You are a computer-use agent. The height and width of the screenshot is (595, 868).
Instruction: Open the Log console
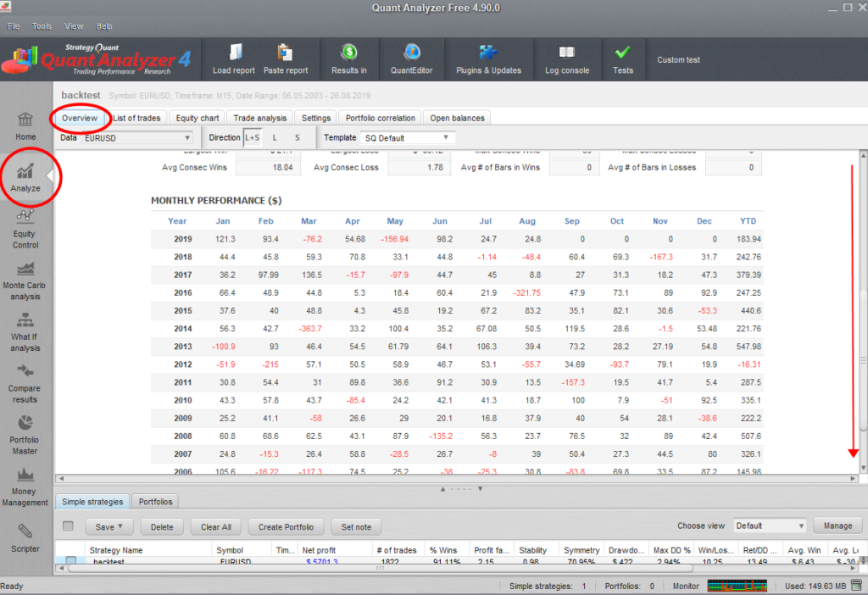567,59
